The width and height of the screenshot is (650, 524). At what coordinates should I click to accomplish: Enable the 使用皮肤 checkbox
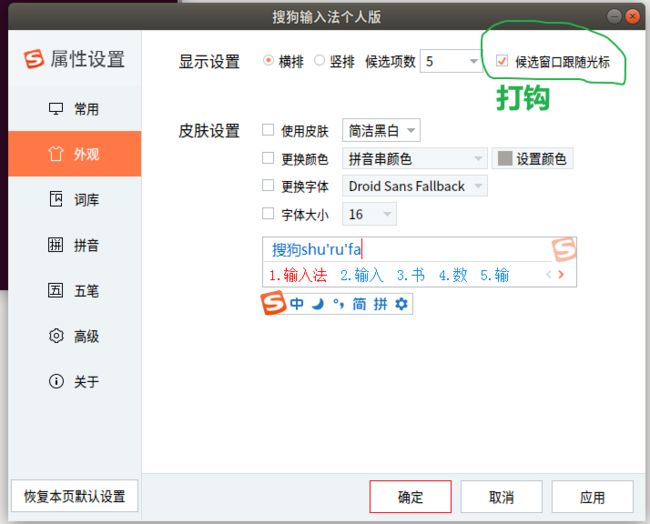coord(268,130)
